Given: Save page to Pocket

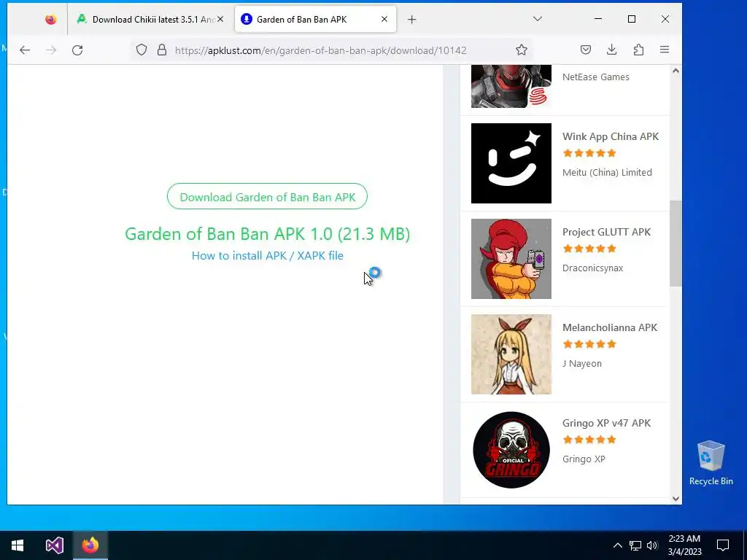Looking at the screenshot, I should 586,50.
